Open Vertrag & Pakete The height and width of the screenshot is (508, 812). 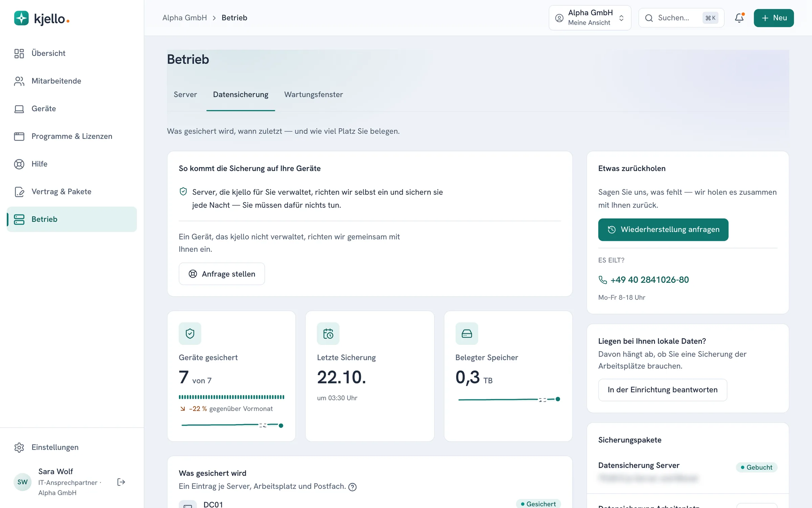[72, 192]
